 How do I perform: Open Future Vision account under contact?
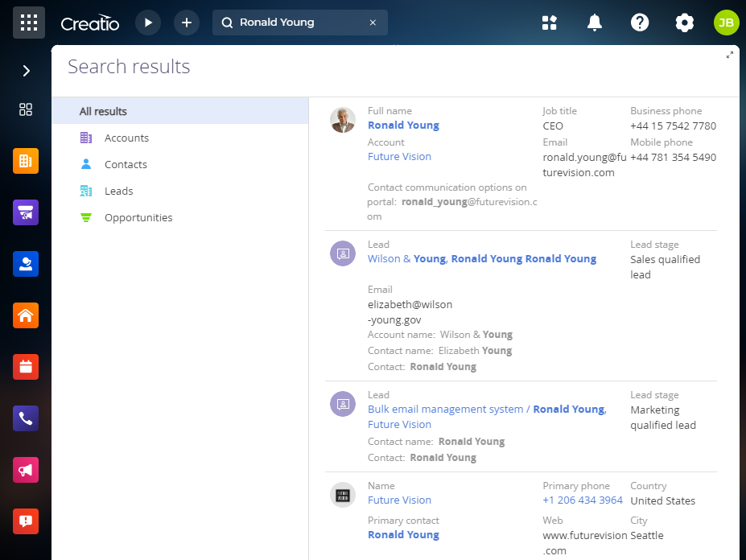(x=399, y=157)
